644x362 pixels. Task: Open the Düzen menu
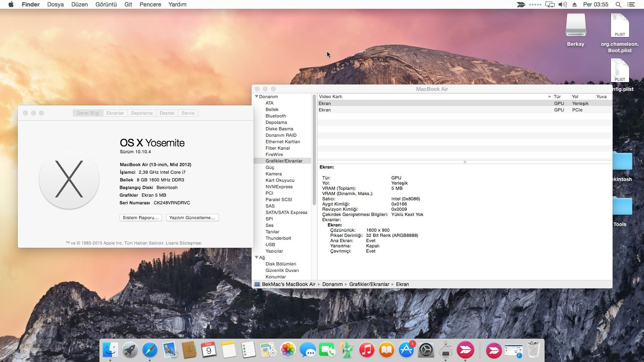click(80, 4)
